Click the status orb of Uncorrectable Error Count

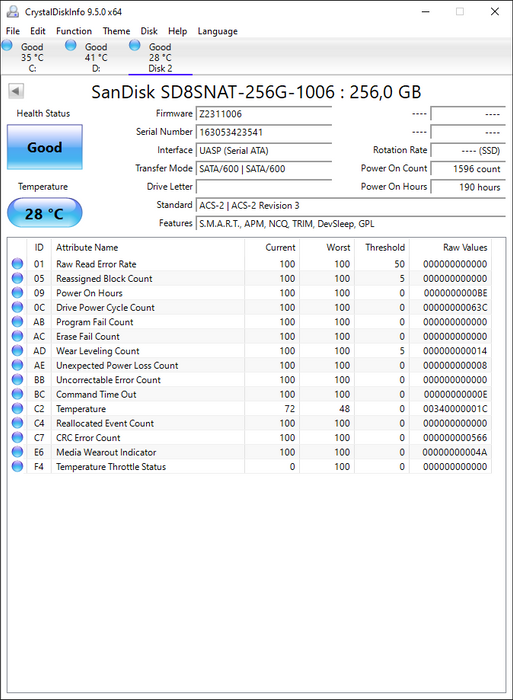click(x=17, y=379)
